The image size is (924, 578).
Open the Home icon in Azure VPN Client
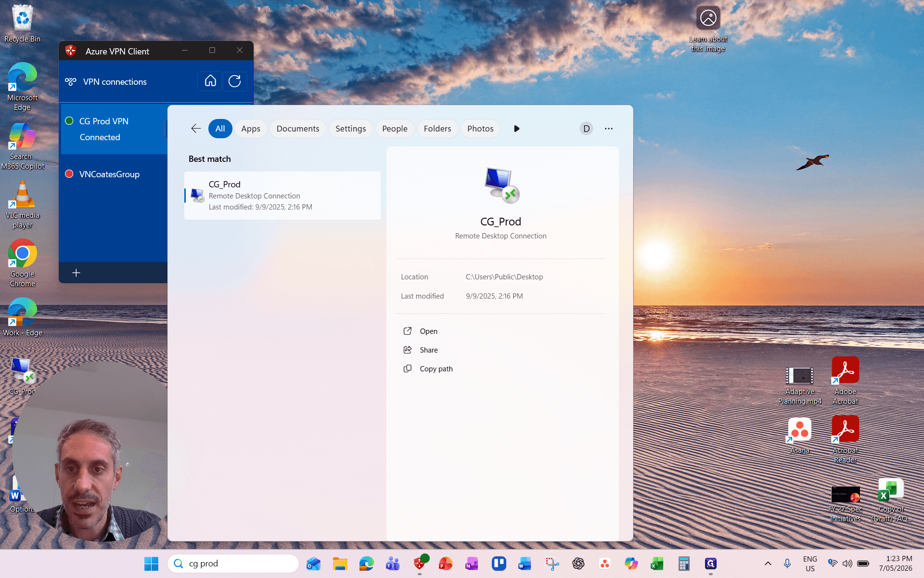210,81
